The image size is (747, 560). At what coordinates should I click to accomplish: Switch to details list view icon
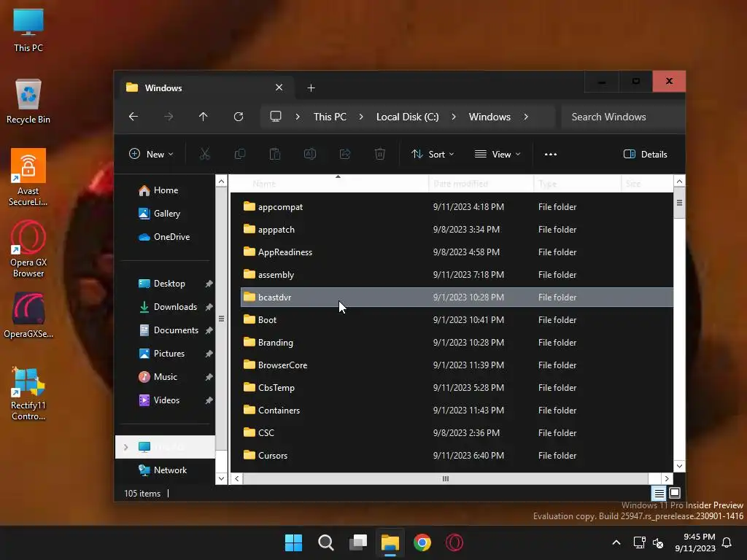tap(659, 494)
